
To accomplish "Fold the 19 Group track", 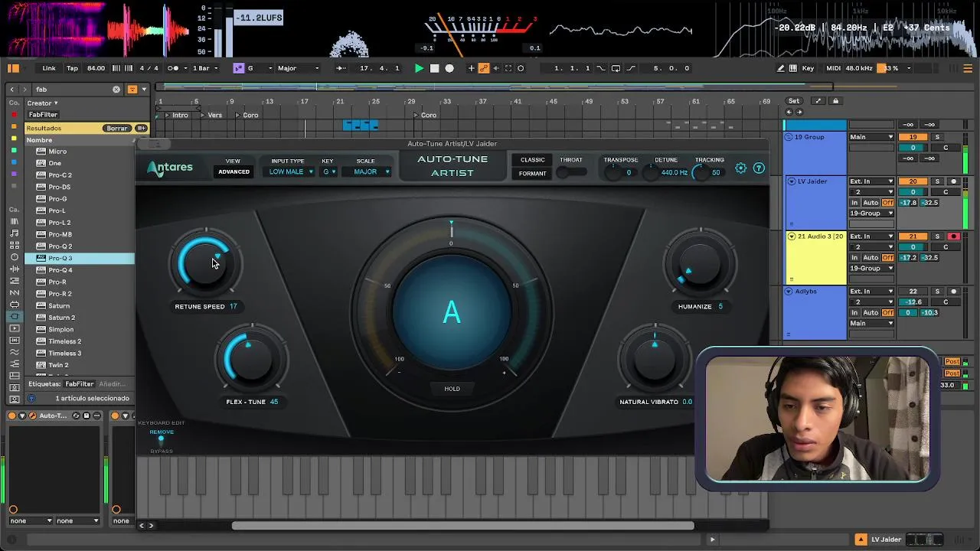I will 789,137.
